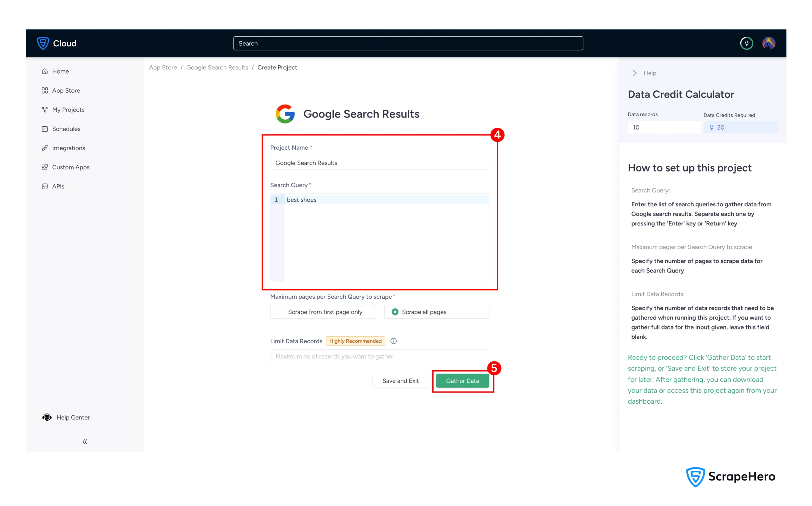Click the Schedules calendar icon

coord(44,129)
